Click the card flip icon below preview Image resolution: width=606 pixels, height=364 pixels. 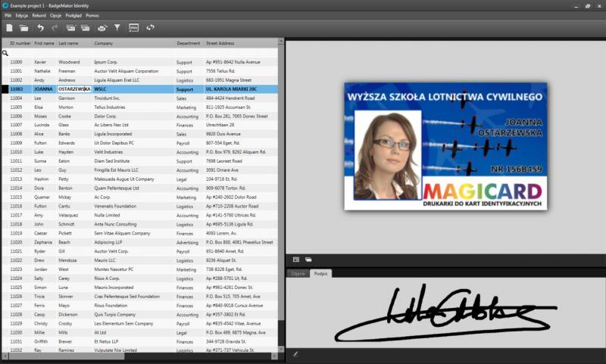308,260
